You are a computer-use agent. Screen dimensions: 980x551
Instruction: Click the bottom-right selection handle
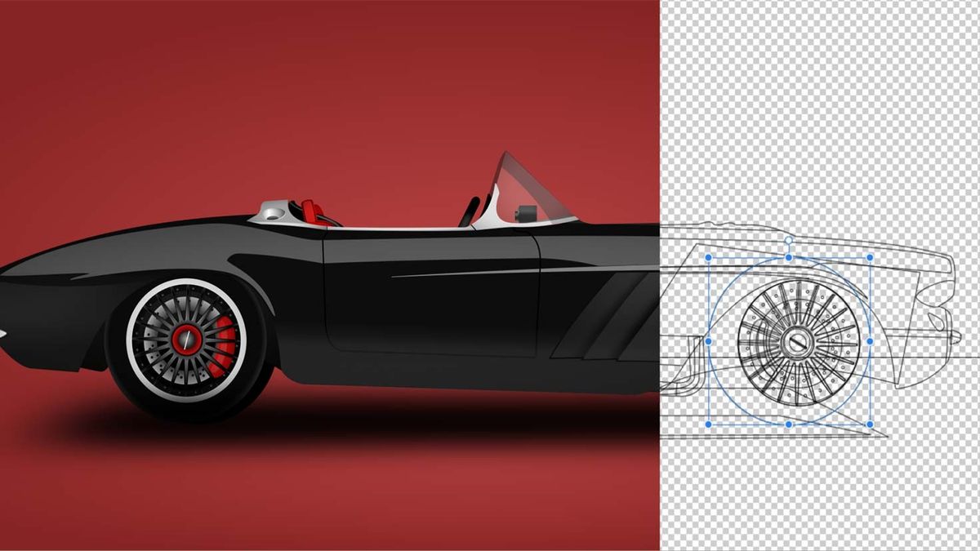tap(871, 423)
